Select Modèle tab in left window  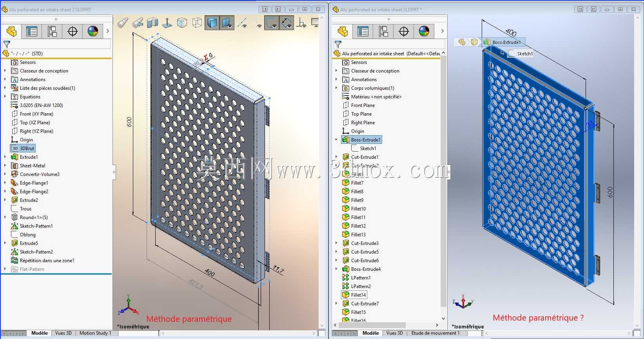pos(40,333)
